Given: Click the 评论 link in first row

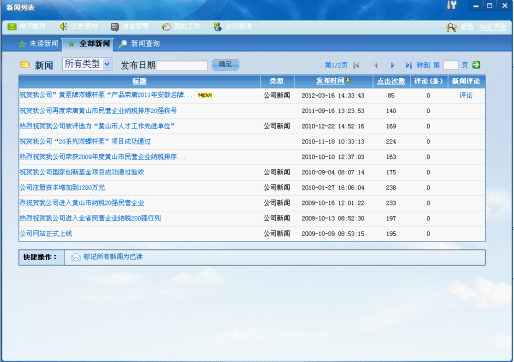Looking at the screenshot, I should 466,95.
